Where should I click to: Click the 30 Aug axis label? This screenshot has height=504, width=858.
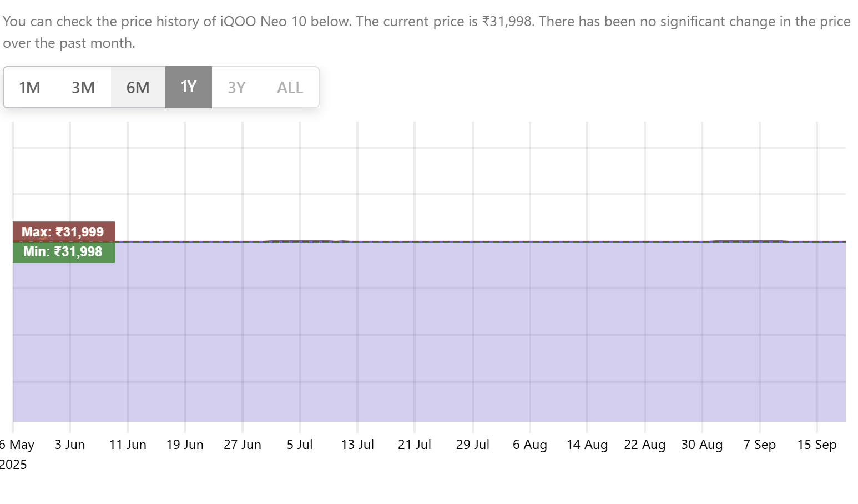click(x=702, y=445)
